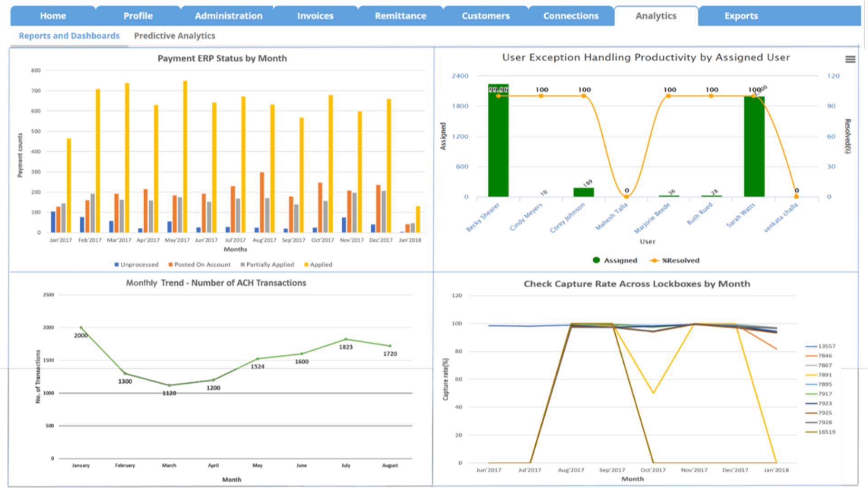This screenshot has height=488, width=868.
Task: Click the January 2000 data point
Action: pos(81,328)
